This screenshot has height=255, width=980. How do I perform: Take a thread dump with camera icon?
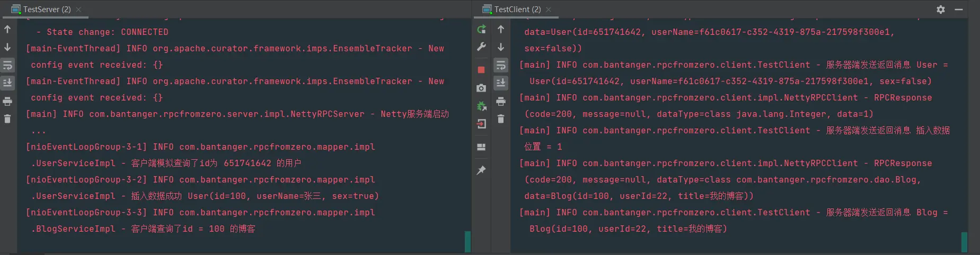pos(481,88)
